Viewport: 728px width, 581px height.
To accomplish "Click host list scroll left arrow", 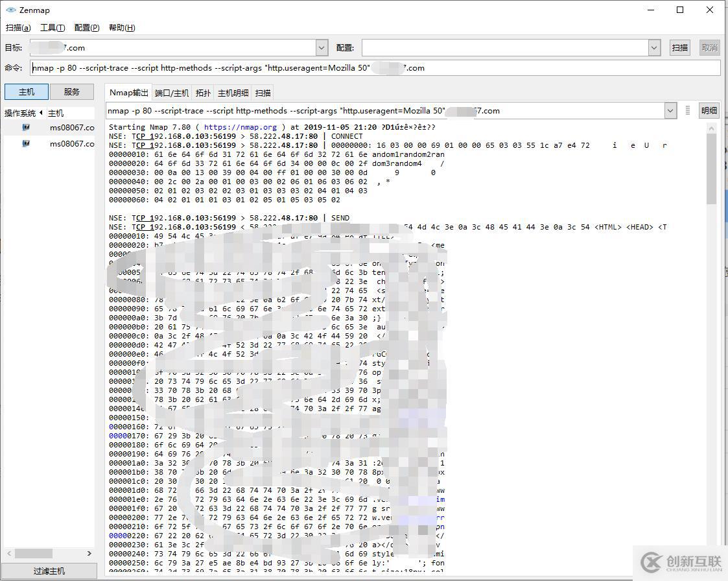I will click(x=9, y=554).
